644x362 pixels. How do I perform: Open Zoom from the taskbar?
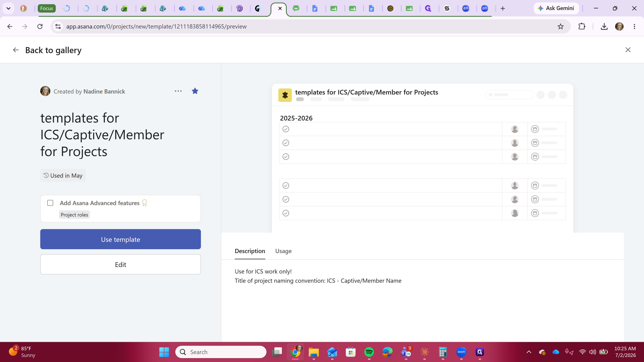click(x=461, y=352)
